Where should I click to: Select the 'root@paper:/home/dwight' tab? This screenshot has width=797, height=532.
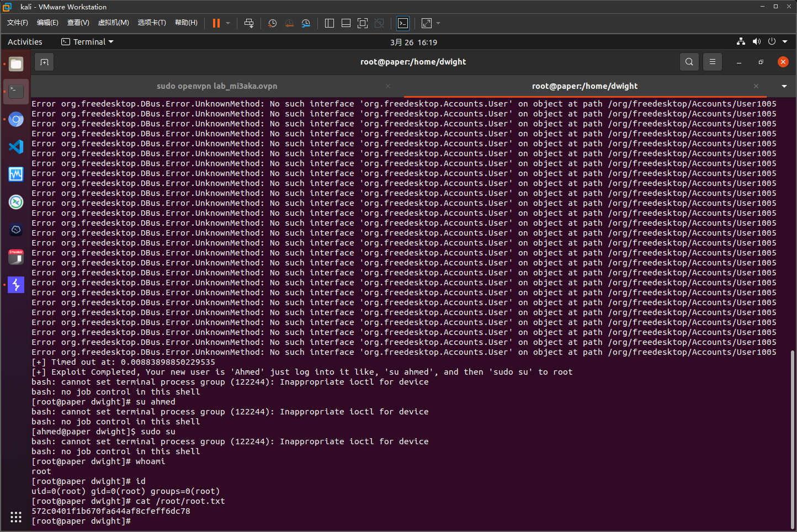point(585,86)
